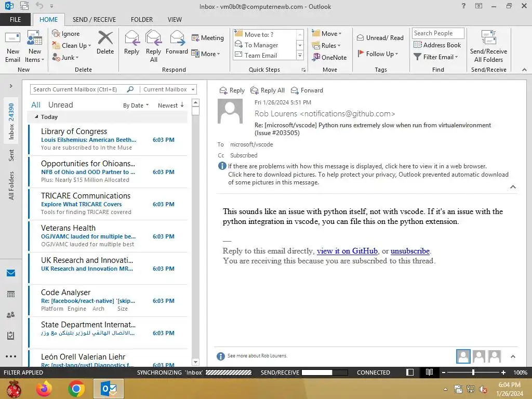Follow the view it on GitHub link
The width and height of the screenshot is (532, 399).
click(347, 251)
